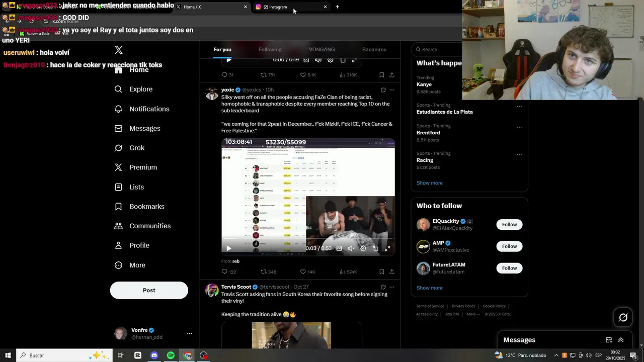The height and width of the screenshot is (362, 644).
Task: Click the Post button
Action: [149, 290]
